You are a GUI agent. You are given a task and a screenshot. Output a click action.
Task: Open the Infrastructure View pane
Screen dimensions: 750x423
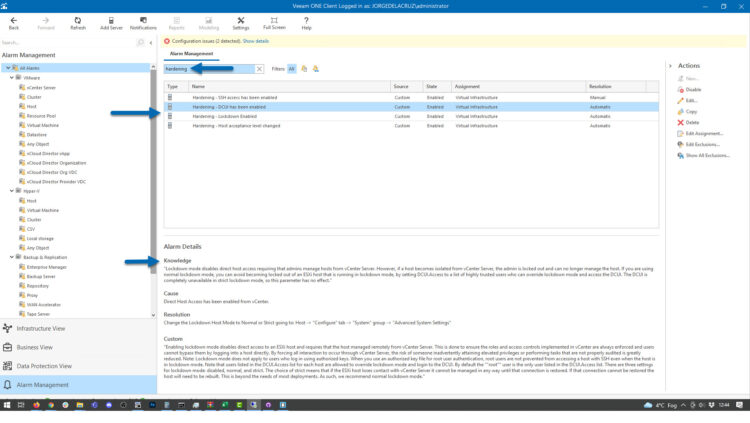click(x=78, y=329)
